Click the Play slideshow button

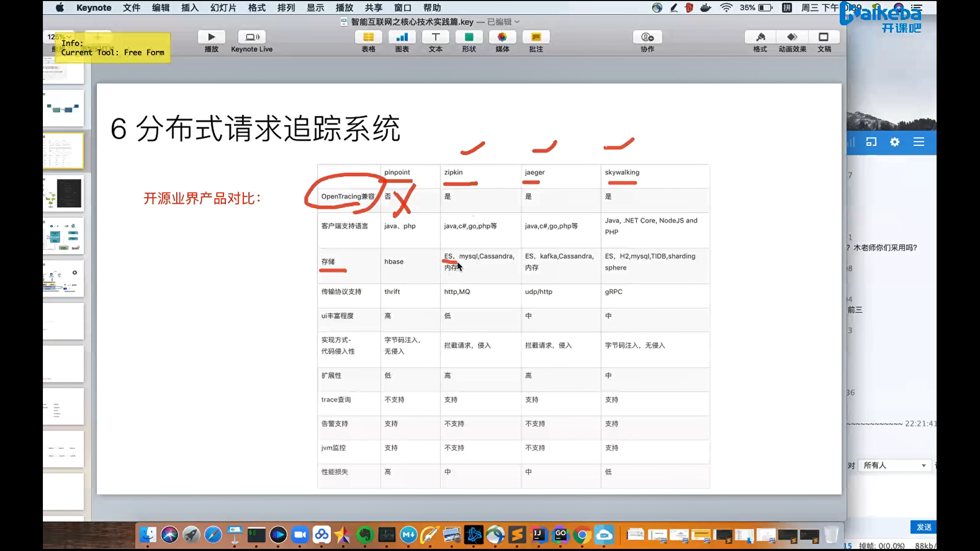[211, 37]
